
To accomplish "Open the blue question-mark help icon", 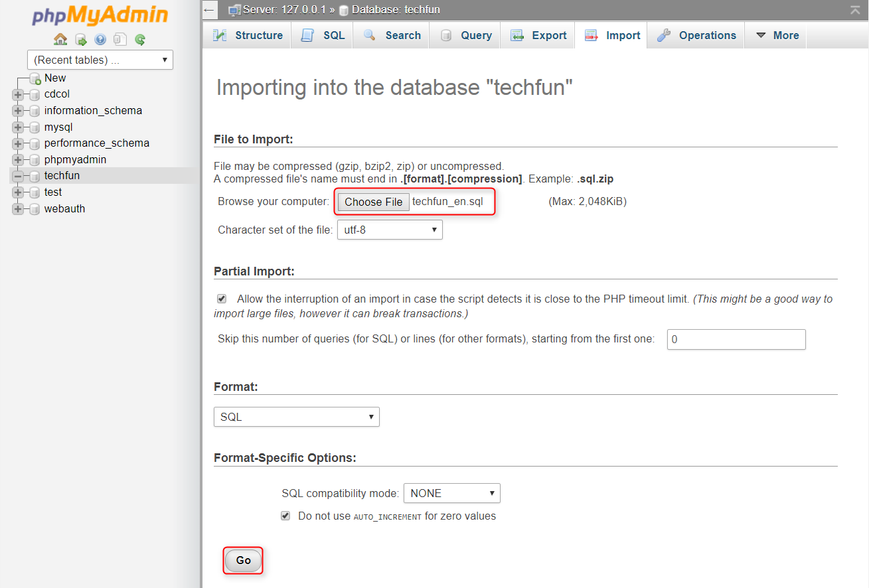I will click(100, 39).
